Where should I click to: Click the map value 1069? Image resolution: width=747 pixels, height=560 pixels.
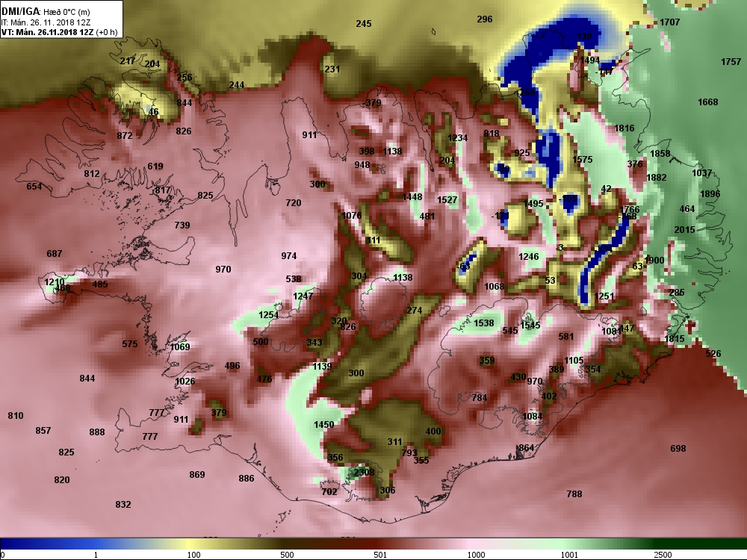180,346
